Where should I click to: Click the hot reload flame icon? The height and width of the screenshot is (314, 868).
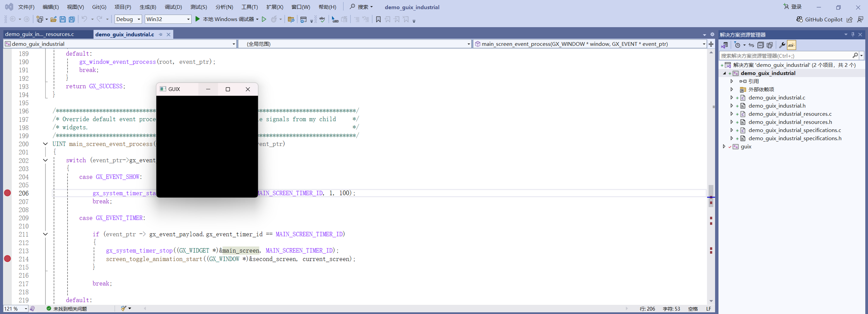pos(274,19)
